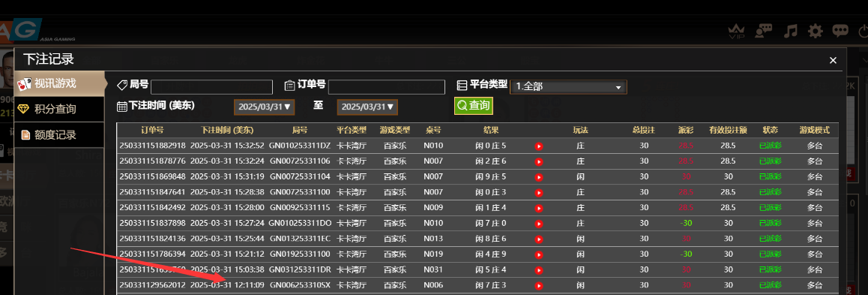Image resolution: width=868 pixels, height=295 pixels.
Task: Click the 游戏类型 column header
Action: coord(395,131)
